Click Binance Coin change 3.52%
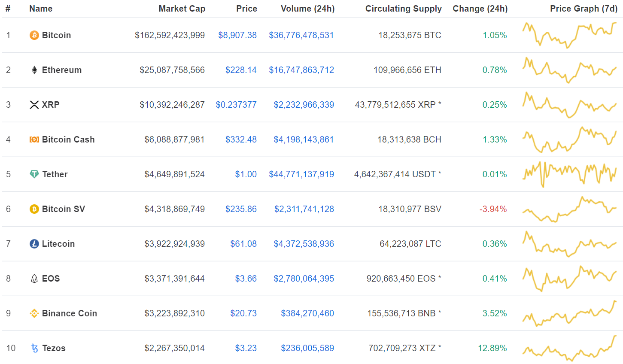This screenshot has width=623, height=364. [x=495, y=313]
